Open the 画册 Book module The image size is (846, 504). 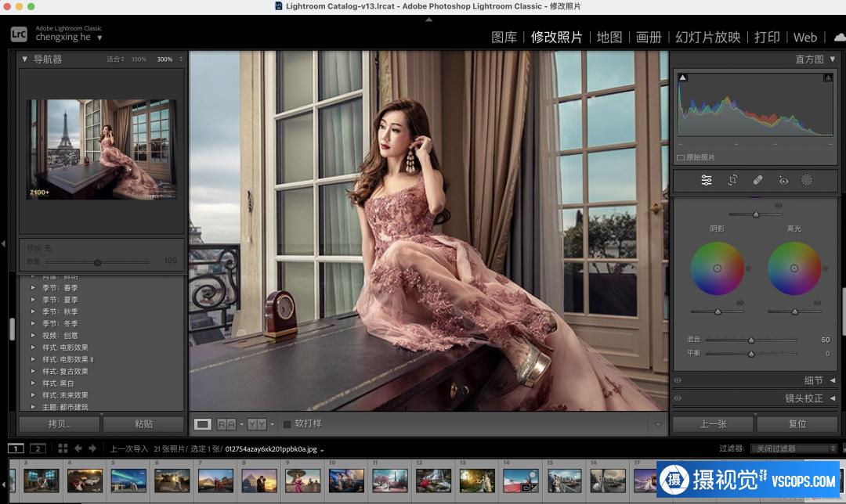(649, 38)
